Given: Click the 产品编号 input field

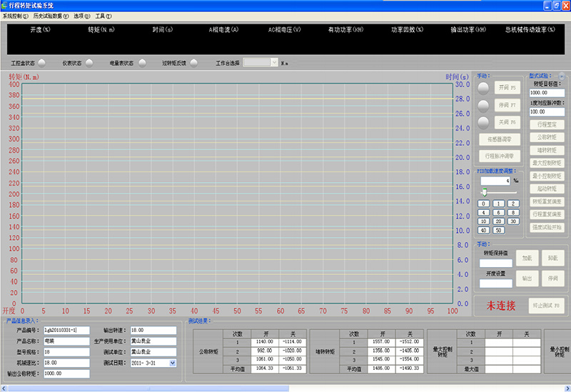Looking at the screenshot, I should pos(66,330).
